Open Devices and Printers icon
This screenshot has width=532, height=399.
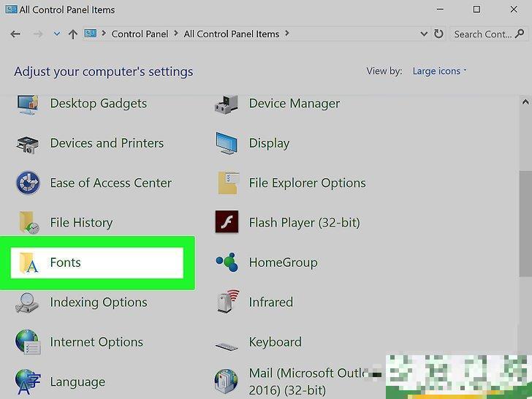(x=28, y=144)
